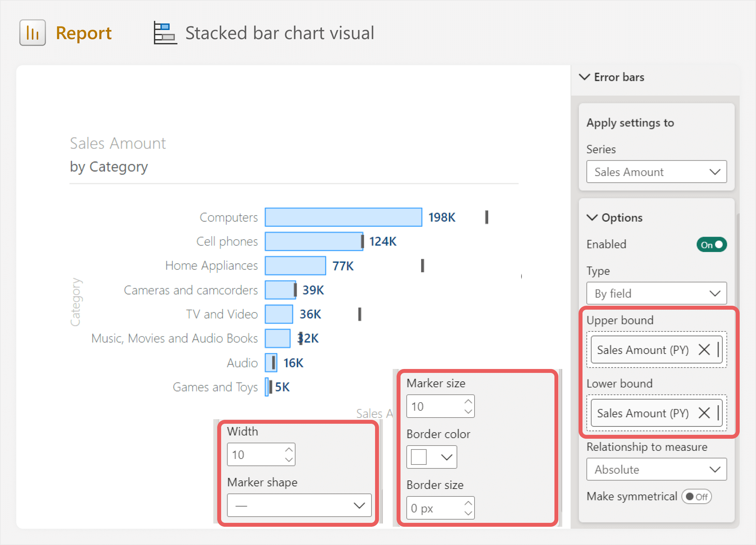Collapse the Error bars section
756x545 pixels.
pyautogui.click(x=585, y=77)
